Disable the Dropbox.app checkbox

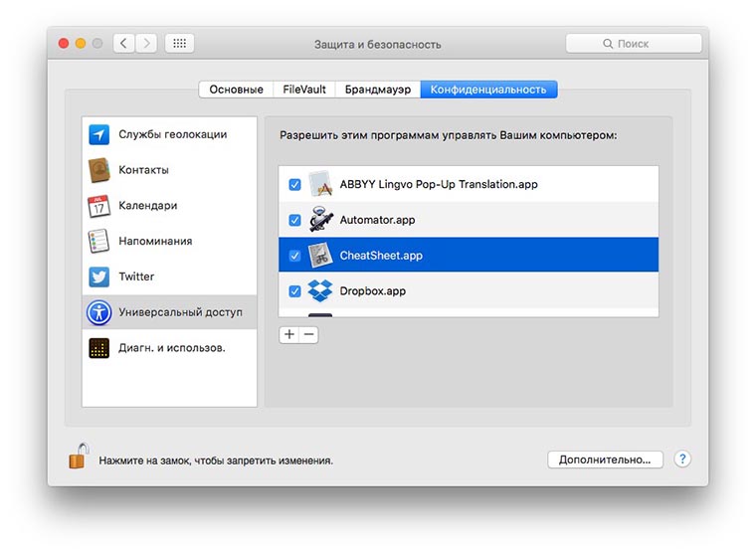click(294, 291)
